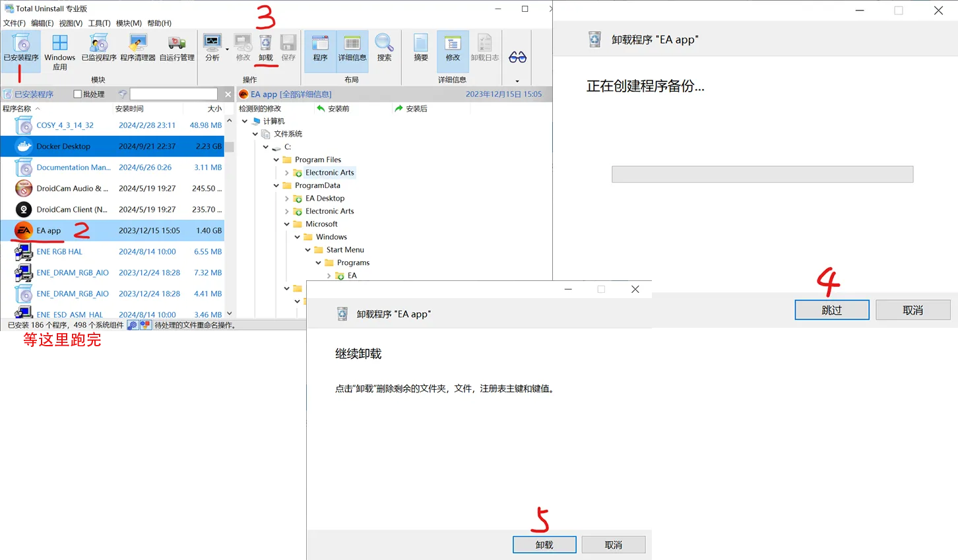This screenshot has width=958, height=560.
Task: Switch to the 安装前 view
Action: tap(333, 109)
